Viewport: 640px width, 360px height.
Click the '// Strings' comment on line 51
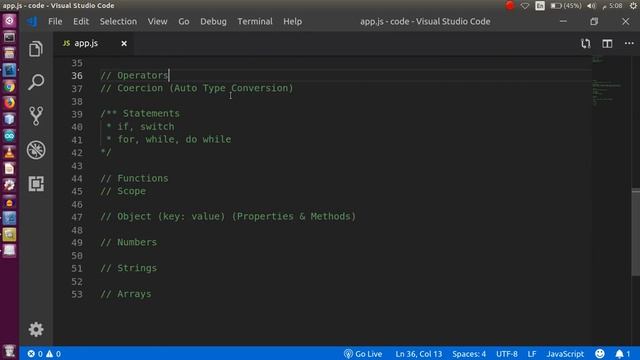click(x=129, y=268)
